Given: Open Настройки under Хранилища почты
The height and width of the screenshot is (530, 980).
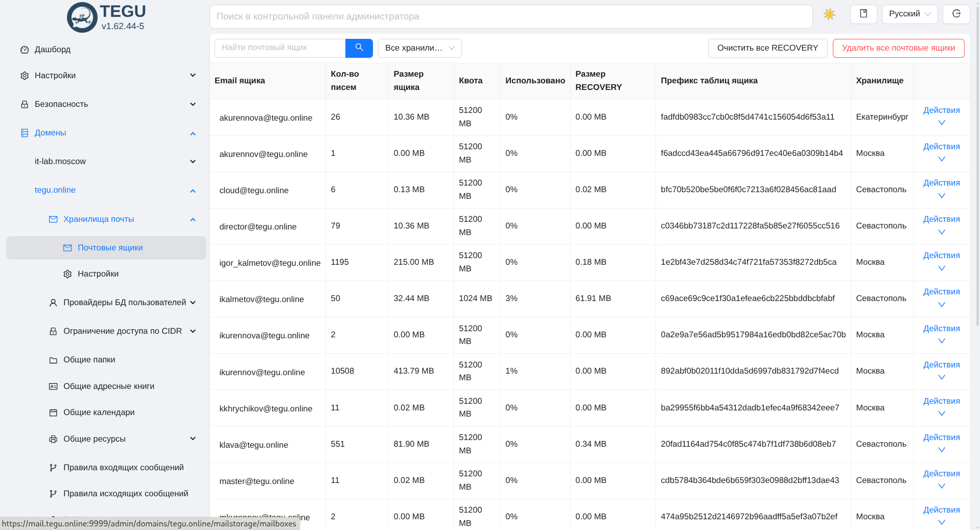Looking at the screenshot, I should click(98, 274).
